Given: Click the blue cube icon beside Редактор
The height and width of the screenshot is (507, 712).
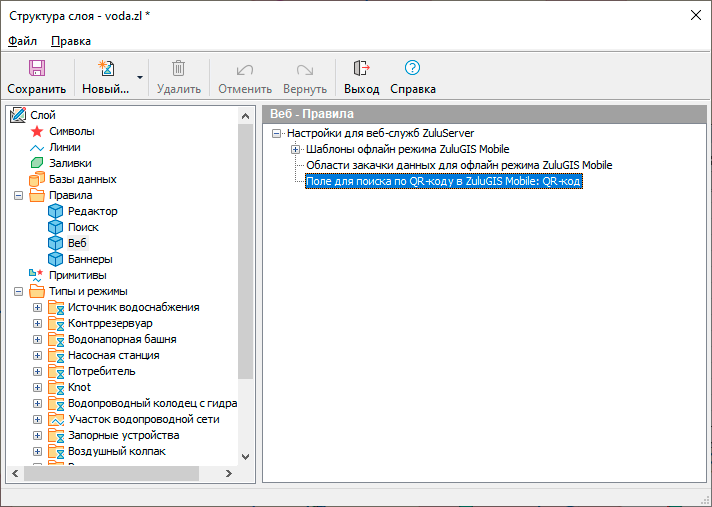Looking at the screenshot, I should [56, 211].
